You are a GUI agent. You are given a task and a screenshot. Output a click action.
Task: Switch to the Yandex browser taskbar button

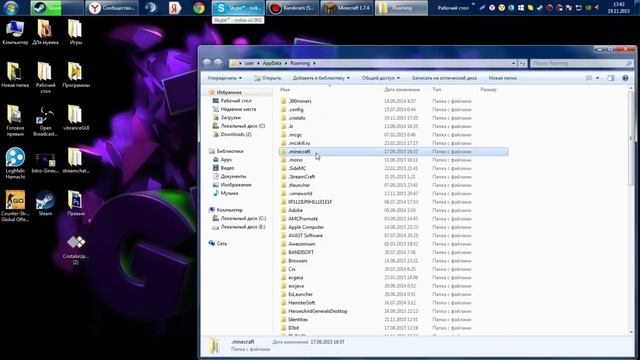point(112,8)
